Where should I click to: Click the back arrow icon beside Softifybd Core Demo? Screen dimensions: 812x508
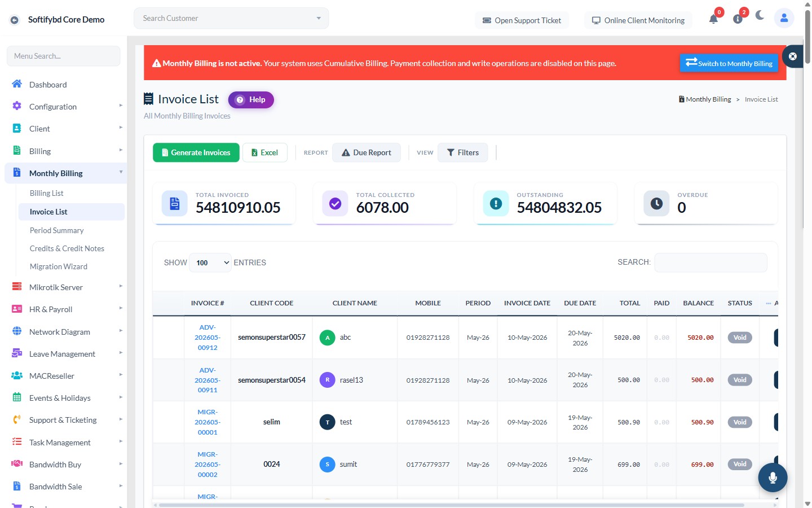15,20
